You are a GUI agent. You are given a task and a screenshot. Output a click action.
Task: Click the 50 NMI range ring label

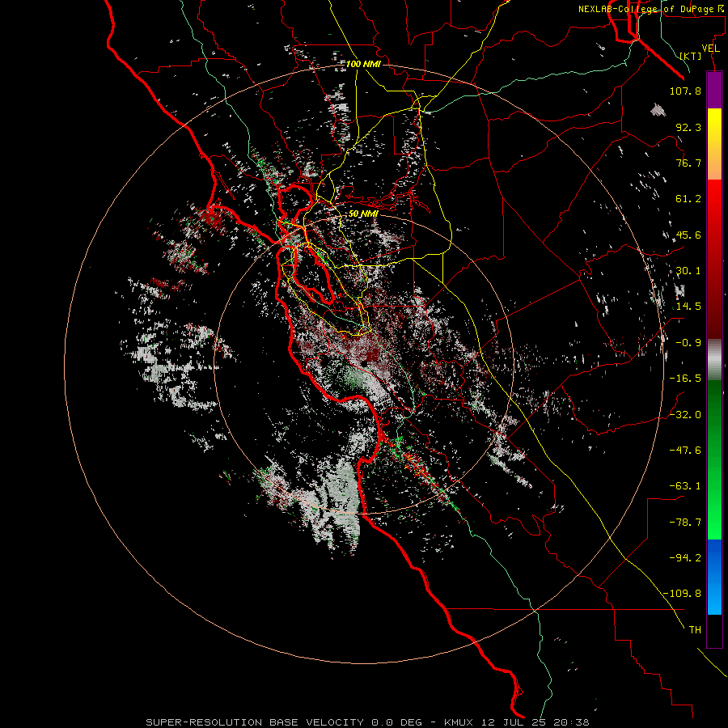tap(363, 214)
